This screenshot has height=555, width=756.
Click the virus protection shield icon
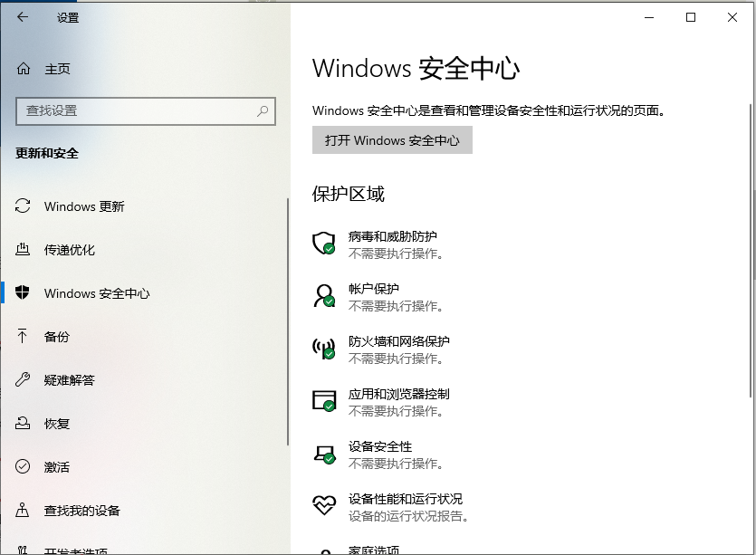coord(323,243)
